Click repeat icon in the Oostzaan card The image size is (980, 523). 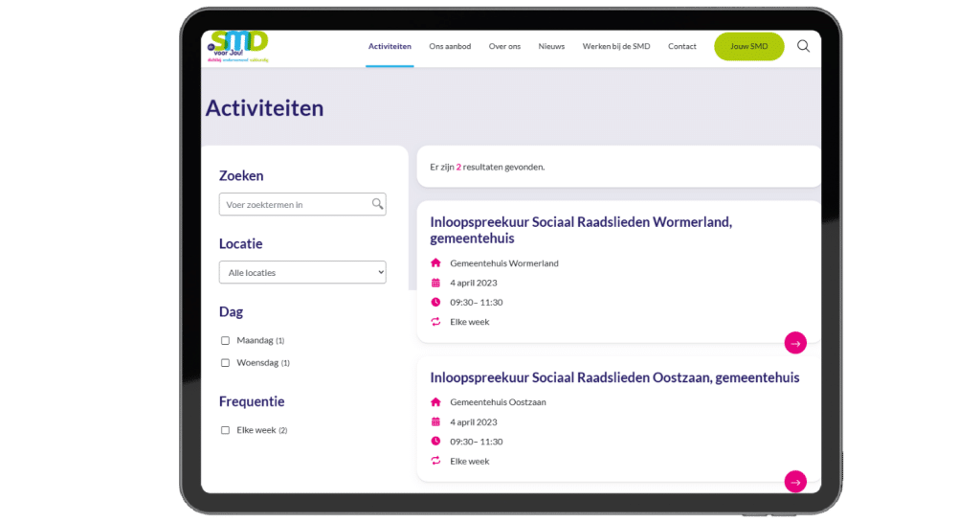(435, 461)
